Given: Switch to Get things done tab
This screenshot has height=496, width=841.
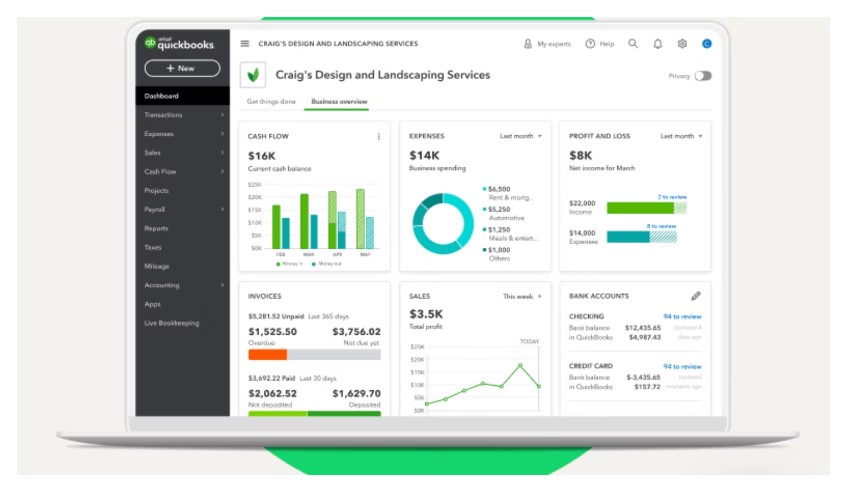Looking at the screenshot, I should pyautogui.click(x=271, y=101).
